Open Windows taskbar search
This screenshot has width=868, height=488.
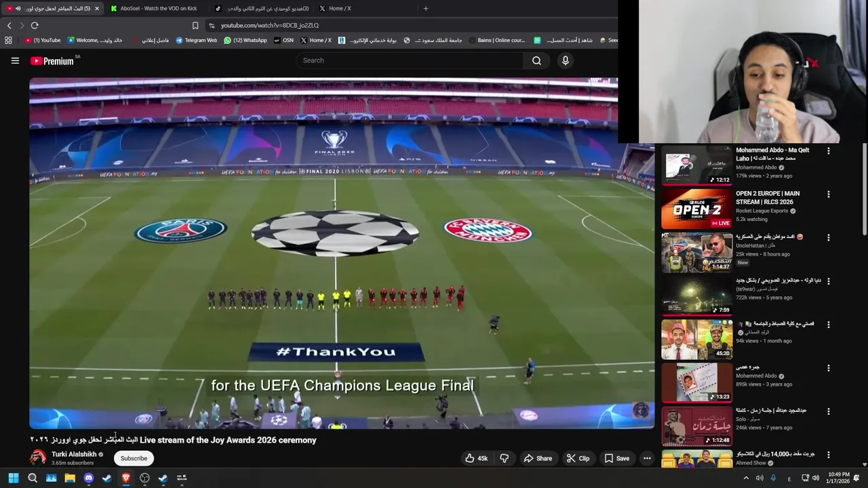click(x=33, y=478)
